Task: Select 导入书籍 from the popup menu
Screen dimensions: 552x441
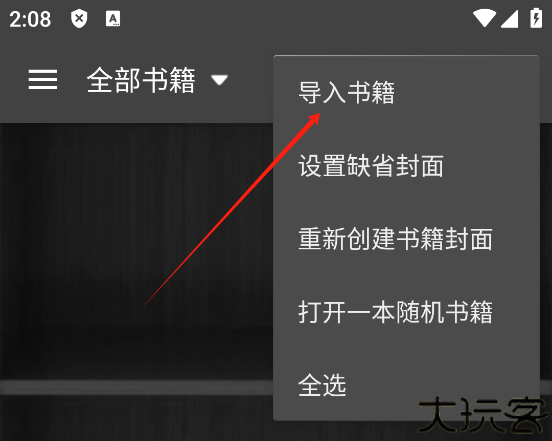Action: pyautogui.click(x=406, y=93)
